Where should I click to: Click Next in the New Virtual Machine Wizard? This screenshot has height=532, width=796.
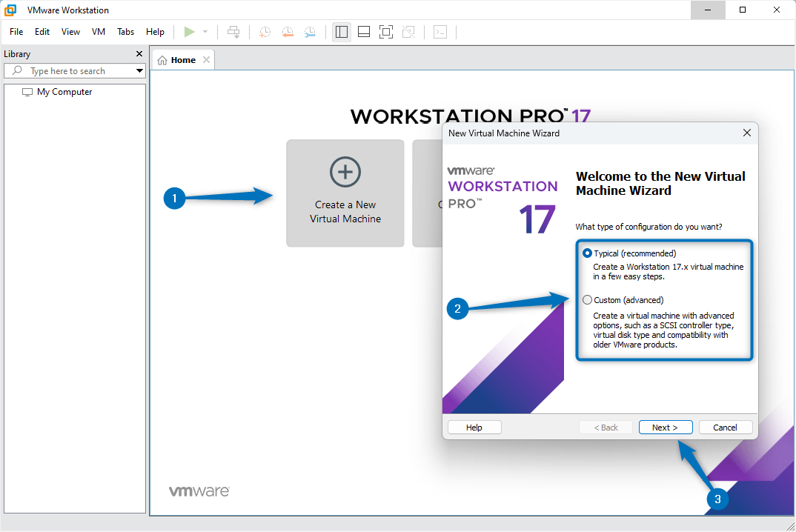(665, 427)
